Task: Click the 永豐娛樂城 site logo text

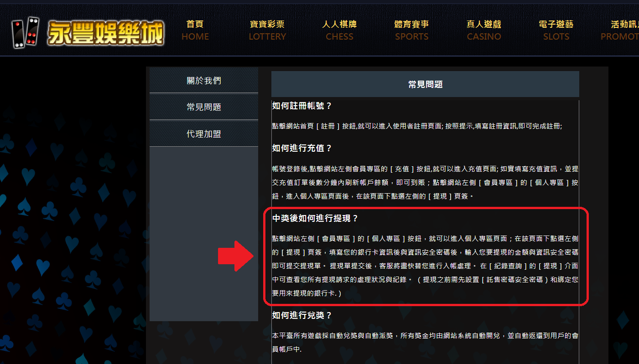Action: (x=105, y=34)
